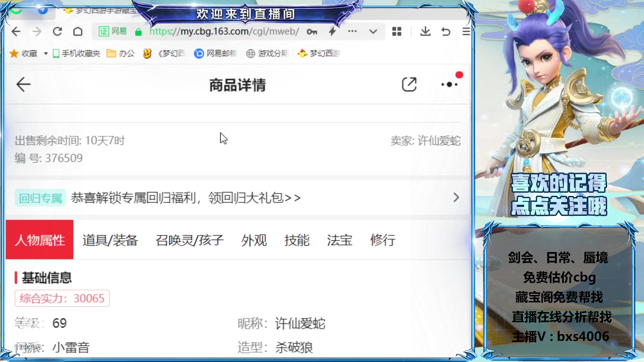Switch to 召唤灵/孩子 tab
644x362 pixels.
pos(190,240)
